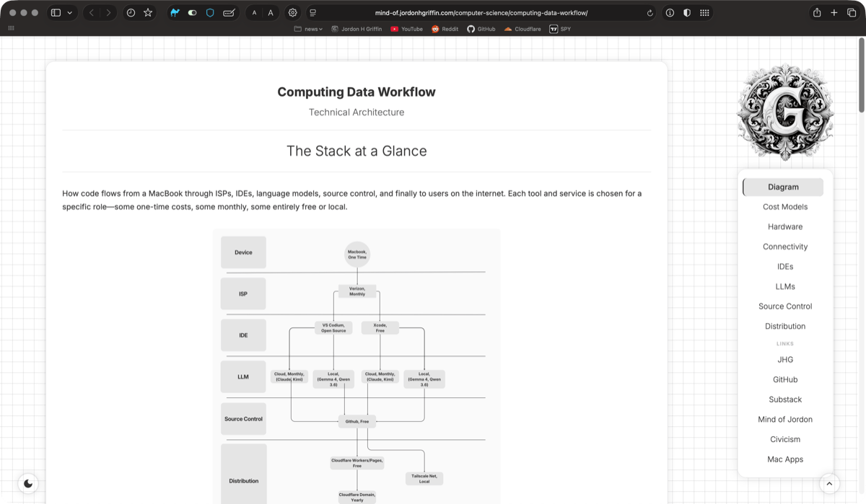This screenshot has width=866, height=504.
Task: Click the 'VS Codium, Open Source' node
Action: [333, 328]
